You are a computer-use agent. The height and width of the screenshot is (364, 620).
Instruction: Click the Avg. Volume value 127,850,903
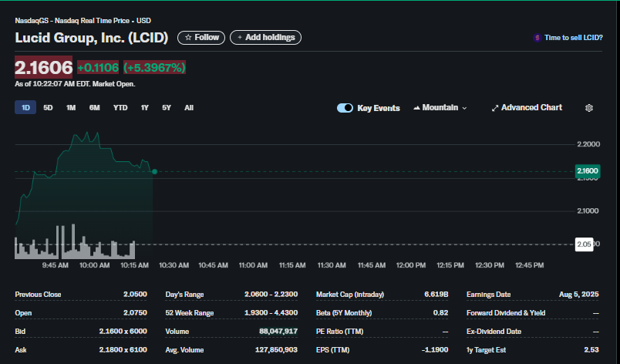pos(276,350)
